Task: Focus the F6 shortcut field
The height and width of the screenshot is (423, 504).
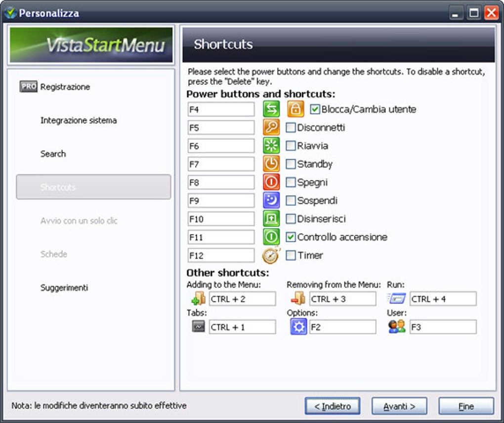Action: (221, 146)
